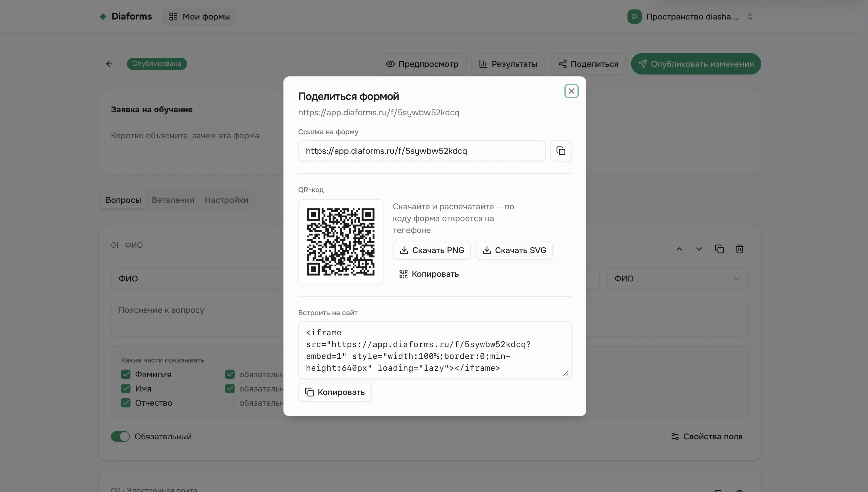Image resolution: width=868 pixels, height=492 pixels.
Task: Click the Diaforms logo
Action: (125, 16)
